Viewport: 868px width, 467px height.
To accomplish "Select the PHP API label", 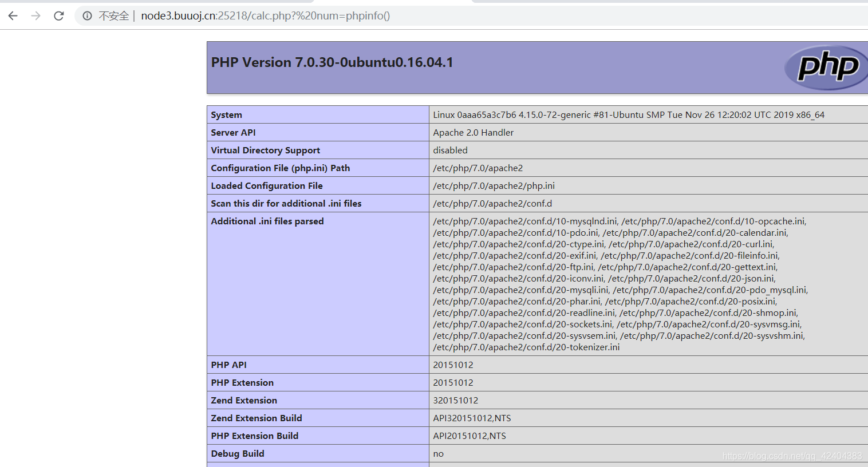I will pos(228,365).
